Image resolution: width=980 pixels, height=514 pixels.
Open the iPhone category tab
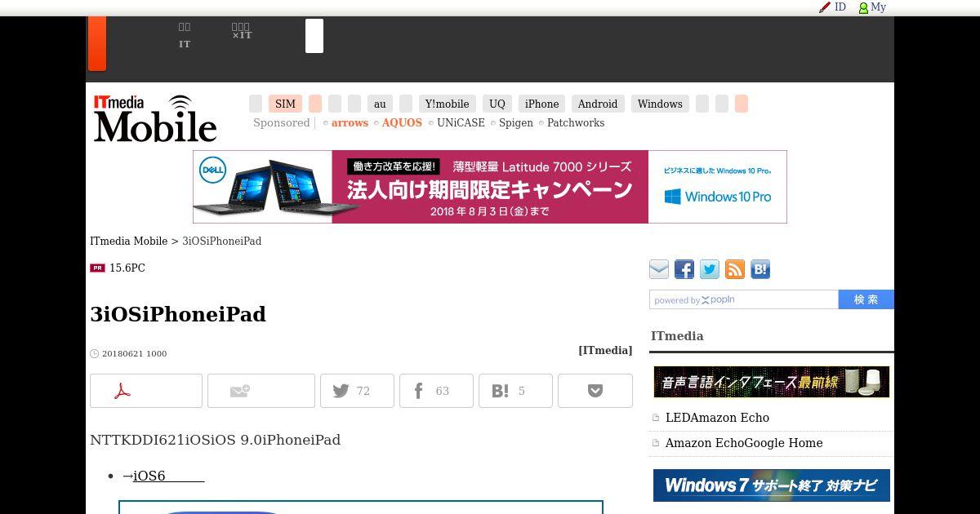click(x=541, y=104)
